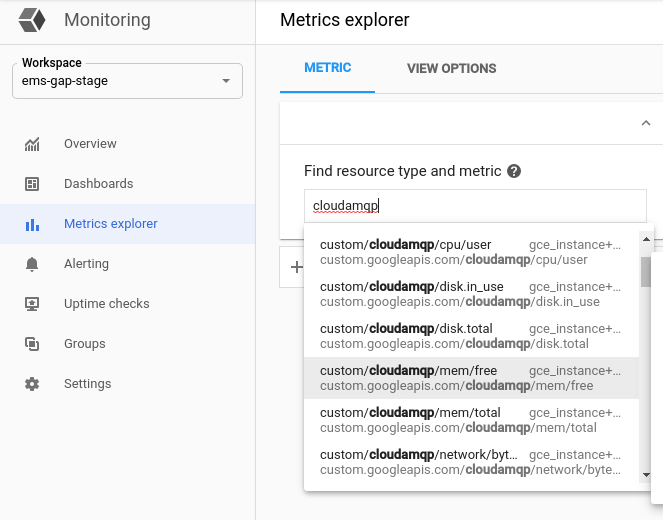This screenshot has width=663, height=520.
Task: Click the dropdown scrollbar down arrow
Action: click(646, 475)
